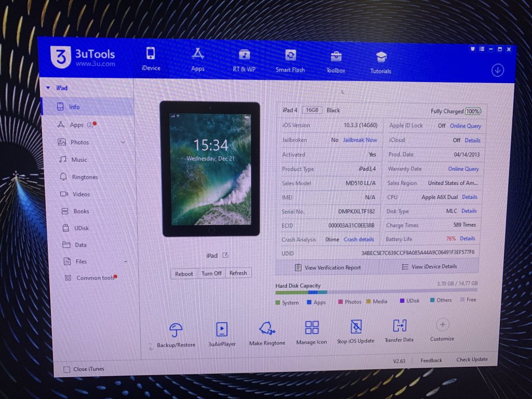The image size is (532, 399).
Task: Open the skin shirt icon in title bar
Action: [472, 49]
